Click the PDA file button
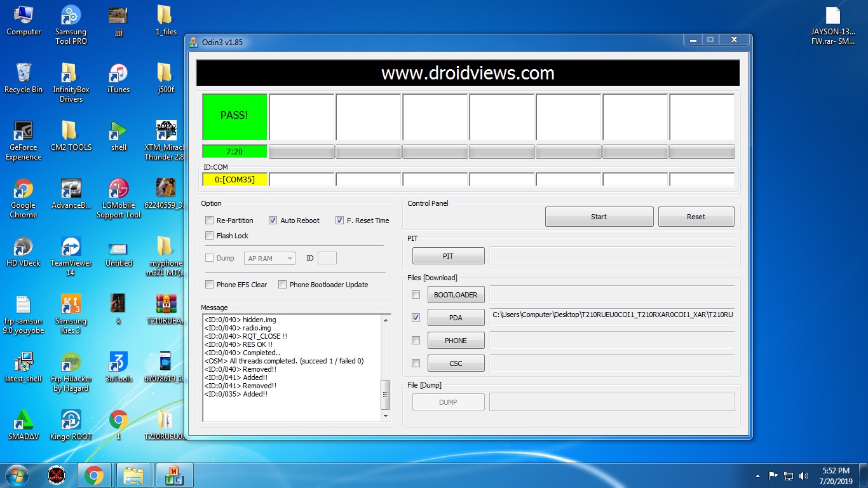Viewport: 868px width, 488px height. pyautogui.click(x=456, y=318)
